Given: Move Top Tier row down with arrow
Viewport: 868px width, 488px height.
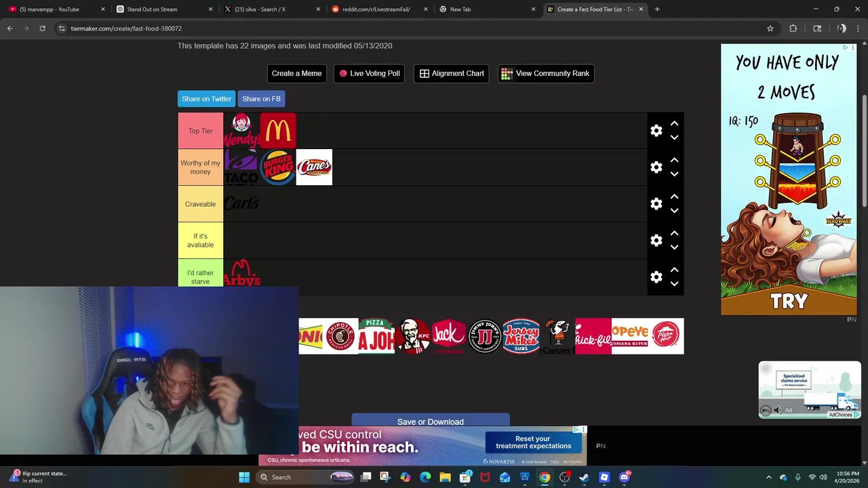Looking at the screenshot, I should click(x=674, y=138).
